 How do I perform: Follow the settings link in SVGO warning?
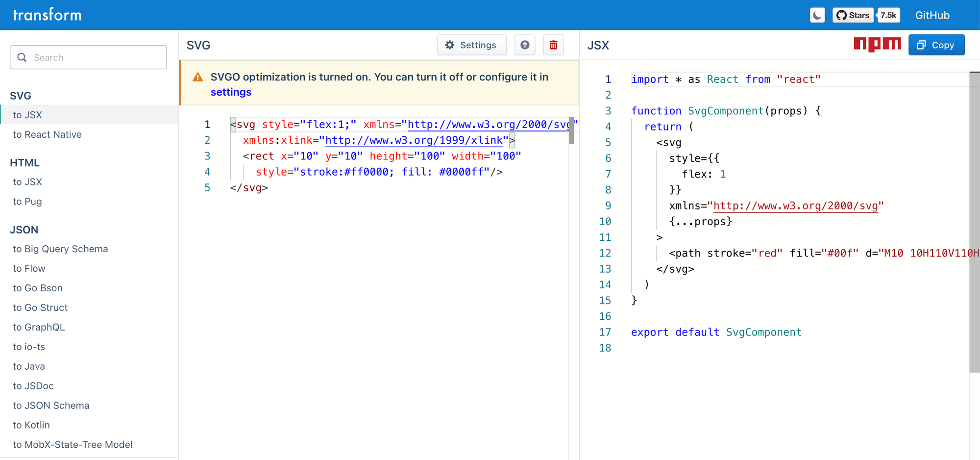[231, 92]
